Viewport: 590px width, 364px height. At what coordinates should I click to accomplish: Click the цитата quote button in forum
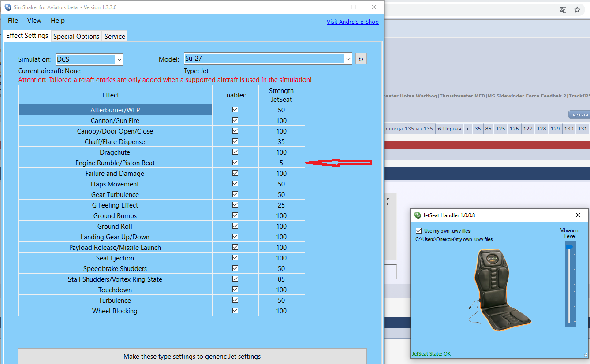pos(579,115)
